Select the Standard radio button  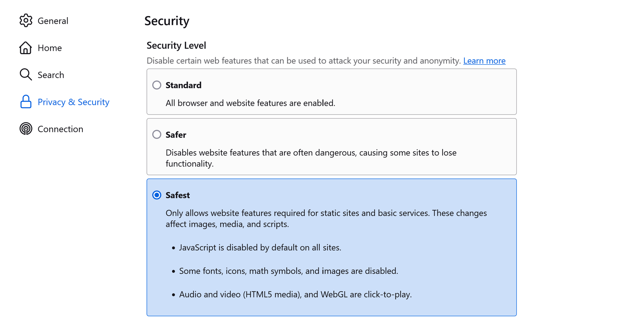point(157,85)
